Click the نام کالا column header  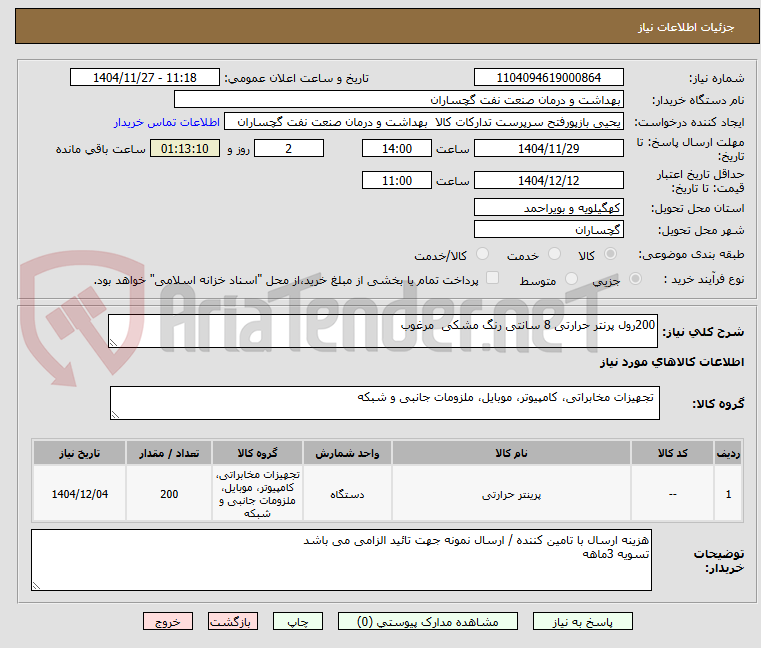pos(511,453)
